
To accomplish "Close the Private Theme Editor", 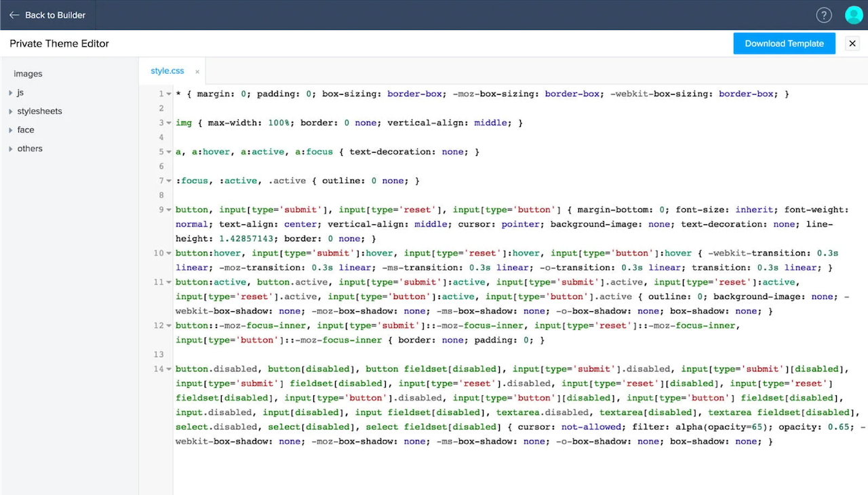I will point(852,43).
